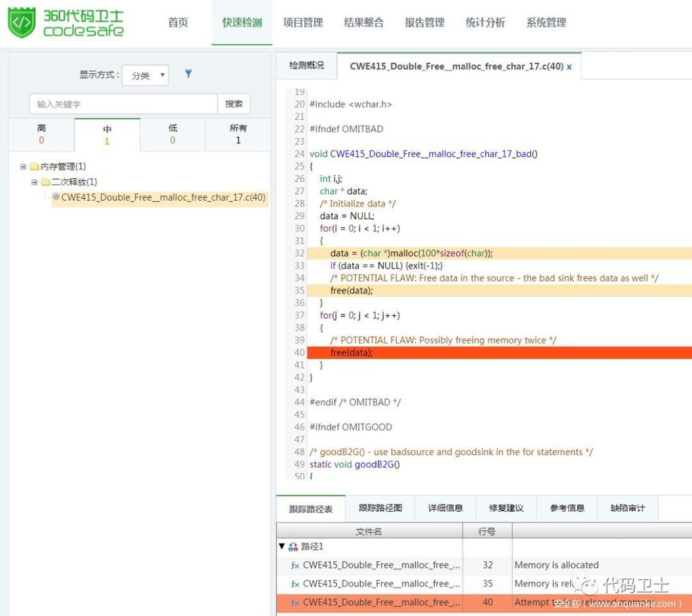Open the 显示方式 分类 dropdown

pos(145,75)
